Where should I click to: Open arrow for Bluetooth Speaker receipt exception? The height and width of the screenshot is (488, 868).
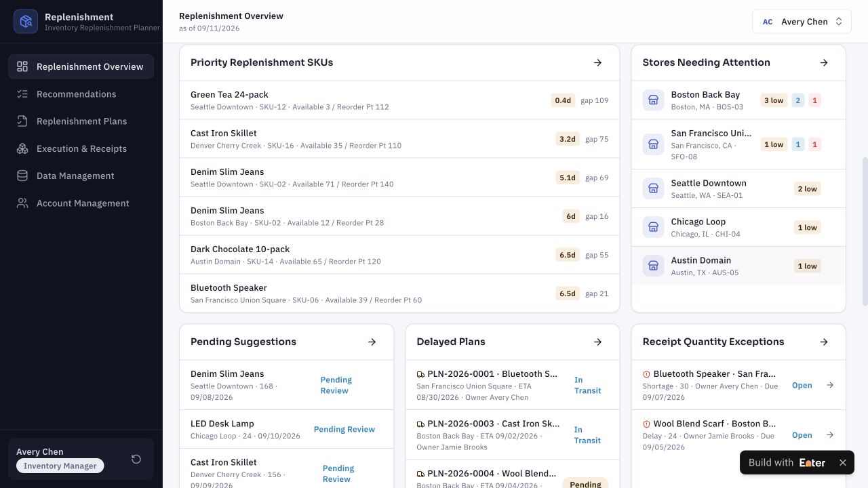[830, 385]
